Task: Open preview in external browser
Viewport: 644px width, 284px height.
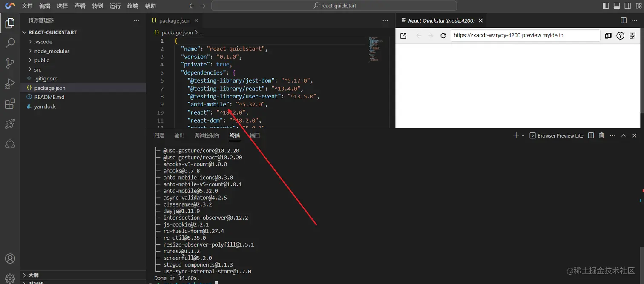Action: 403,36
